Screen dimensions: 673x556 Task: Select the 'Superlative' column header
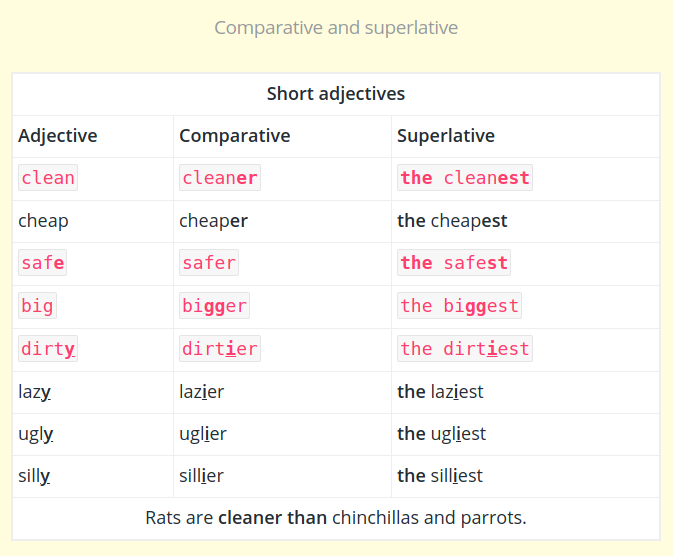pyautogui.click(x=446, y=136)
